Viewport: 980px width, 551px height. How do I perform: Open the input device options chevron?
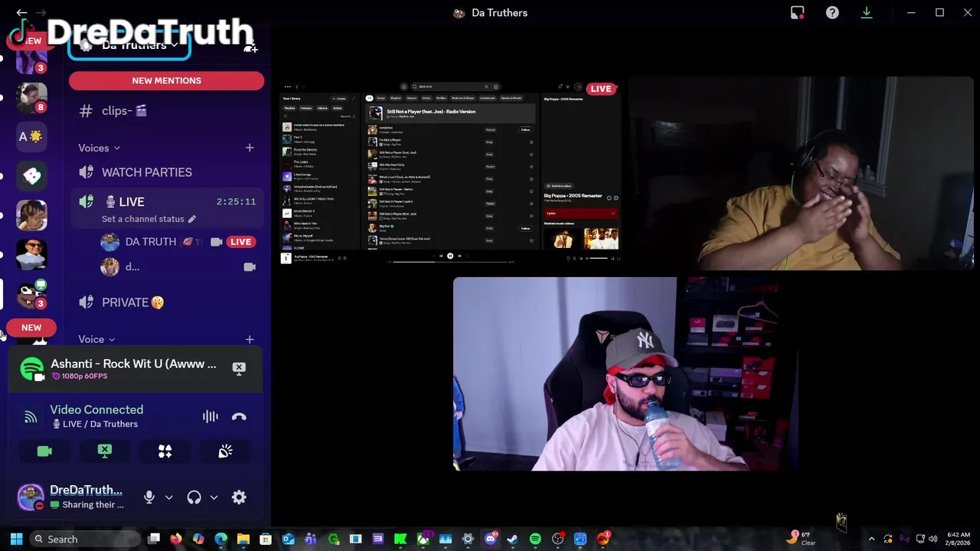(169, 497)
